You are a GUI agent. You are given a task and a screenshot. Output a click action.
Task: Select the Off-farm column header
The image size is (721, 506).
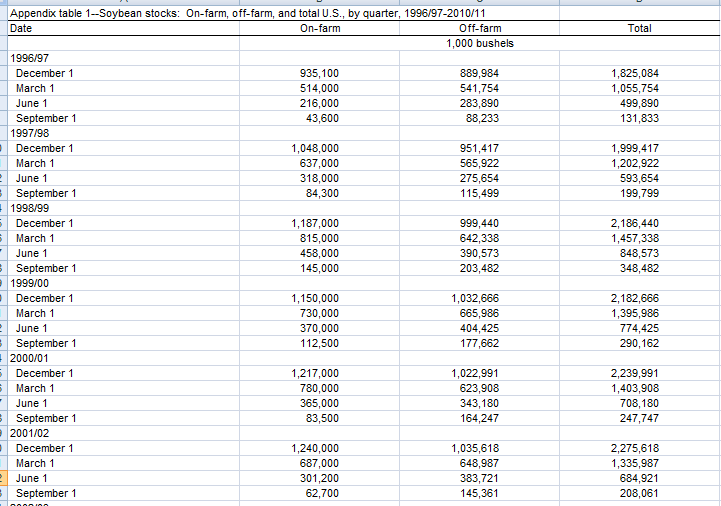click(479, 28)
